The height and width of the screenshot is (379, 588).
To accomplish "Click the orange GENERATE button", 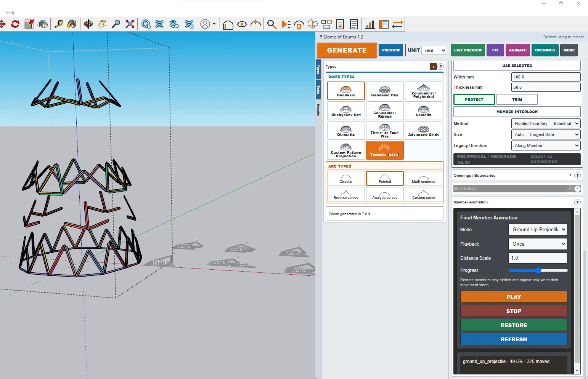I will pos(347,50).
